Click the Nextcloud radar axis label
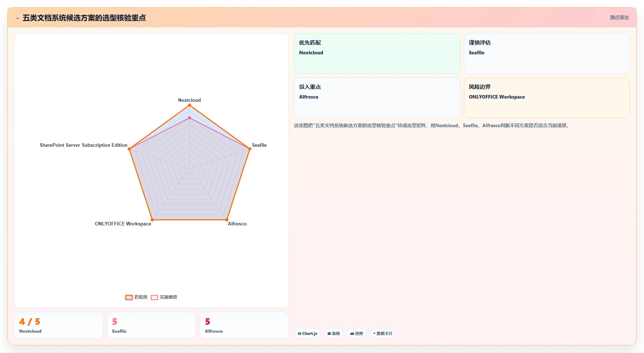The image size is (644, 353). point(189,100)
